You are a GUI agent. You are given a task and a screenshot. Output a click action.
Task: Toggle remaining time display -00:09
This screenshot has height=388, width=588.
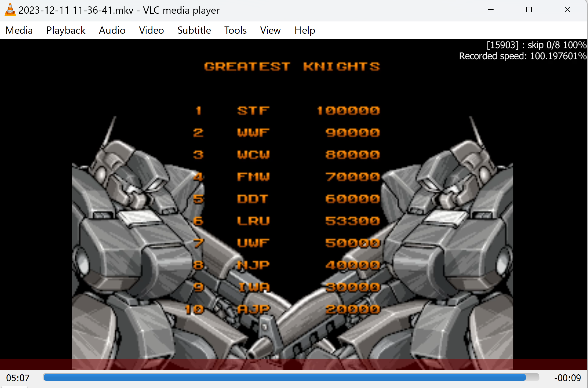pyautogui.click(x=567, y=378)
